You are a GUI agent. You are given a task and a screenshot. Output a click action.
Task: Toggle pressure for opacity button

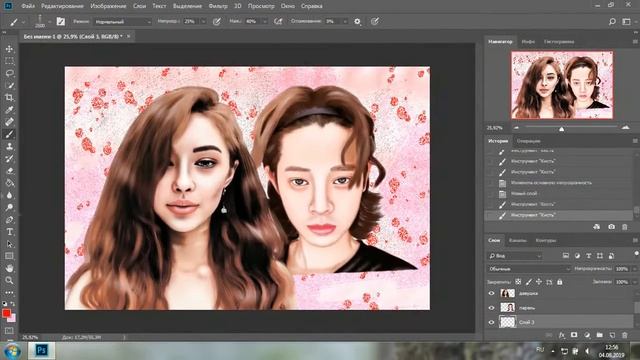217,22
